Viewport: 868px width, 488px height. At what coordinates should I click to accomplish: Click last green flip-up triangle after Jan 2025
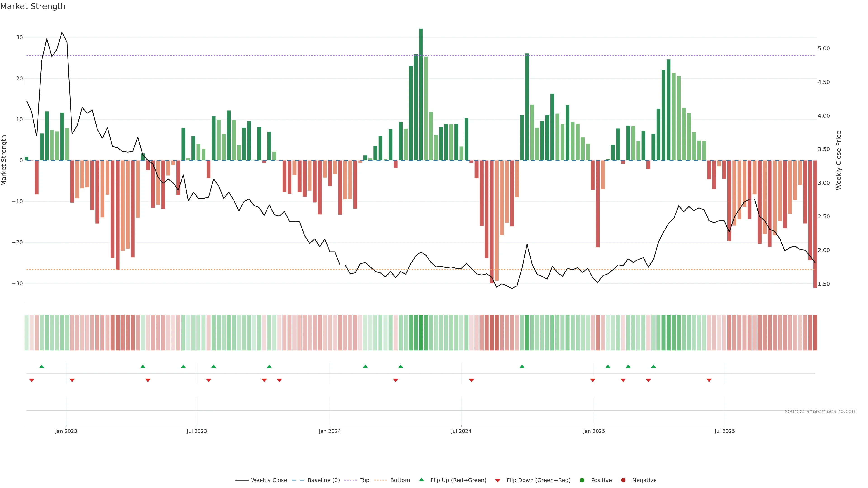pos(653,366)
